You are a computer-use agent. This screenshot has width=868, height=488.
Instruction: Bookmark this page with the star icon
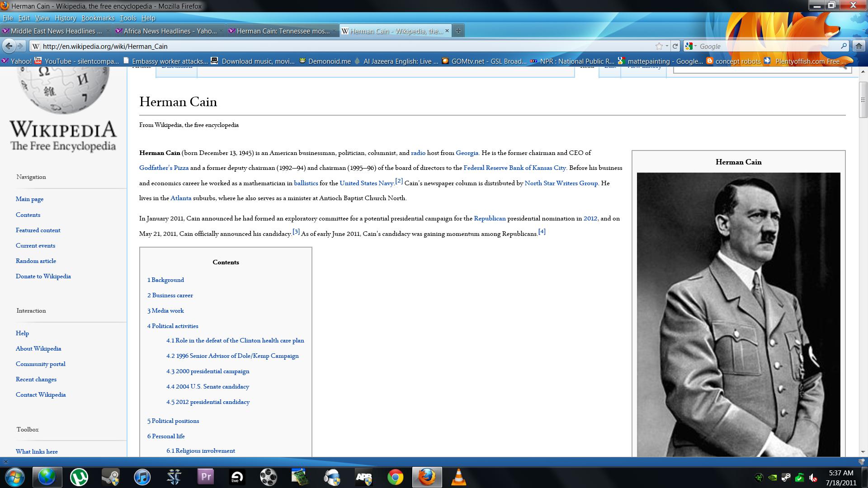point(659,46)
